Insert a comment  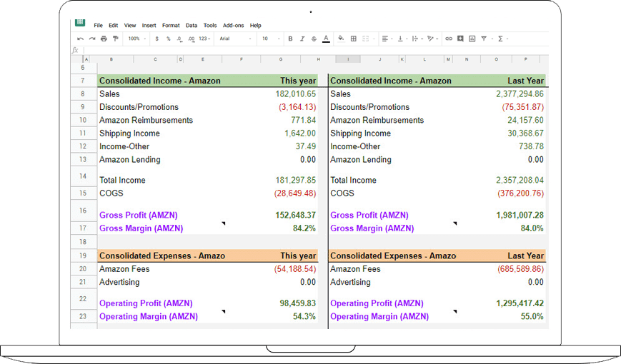[460, 39]
